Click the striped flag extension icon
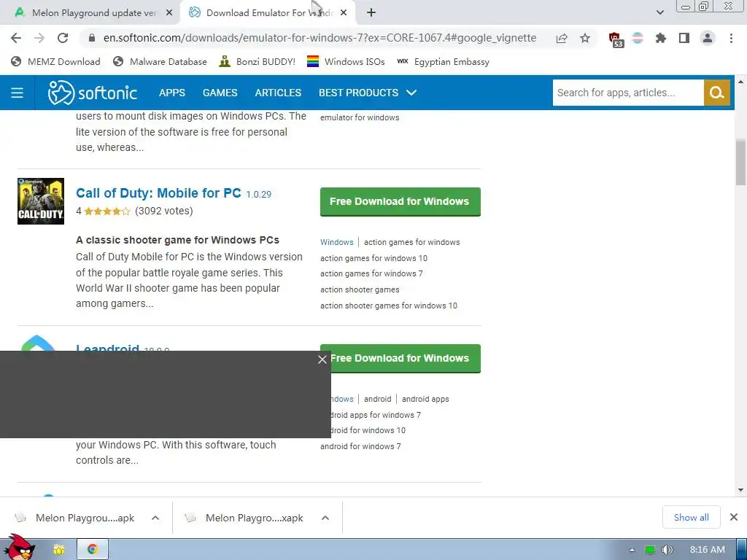 [638, 38]
